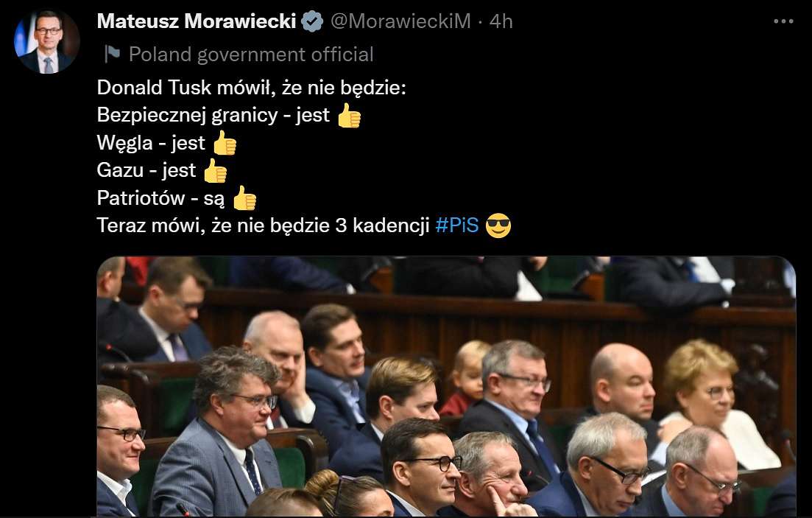
Task: Open the @MorawieckiM handle link
Action: pyautogui.click(x=400, y=21)
